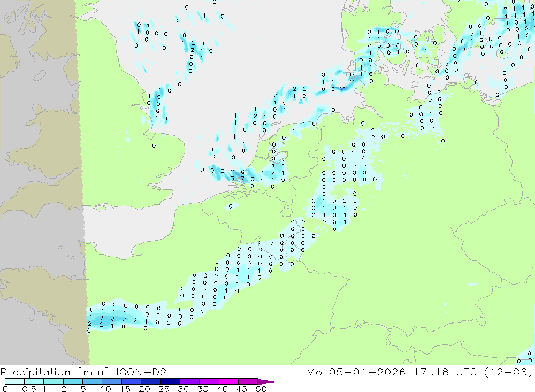Click the date '05-01-2026' in the caption
535x392 pixels.
coord(367,372)
